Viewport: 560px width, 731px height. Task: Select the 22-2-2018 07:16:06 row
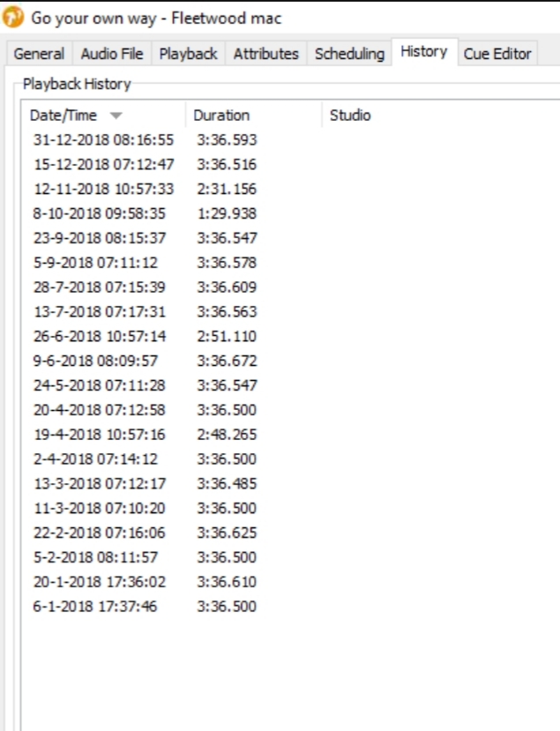[99, 533]
